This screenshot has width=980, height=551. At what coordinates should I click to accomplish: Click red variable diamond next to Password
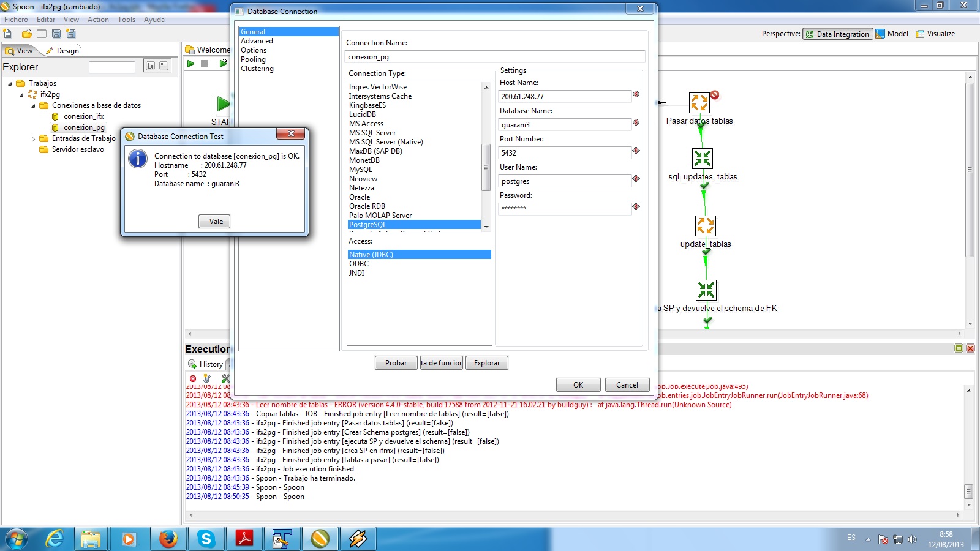click(636, 207)
